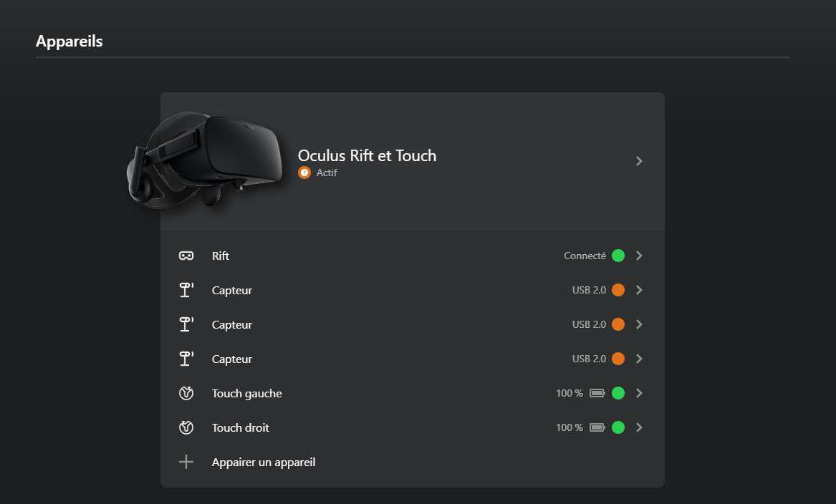Screen dimensions: 836x504
Task: Click the orange status dot of the lowest Capteur
Action: pos(618,359)
